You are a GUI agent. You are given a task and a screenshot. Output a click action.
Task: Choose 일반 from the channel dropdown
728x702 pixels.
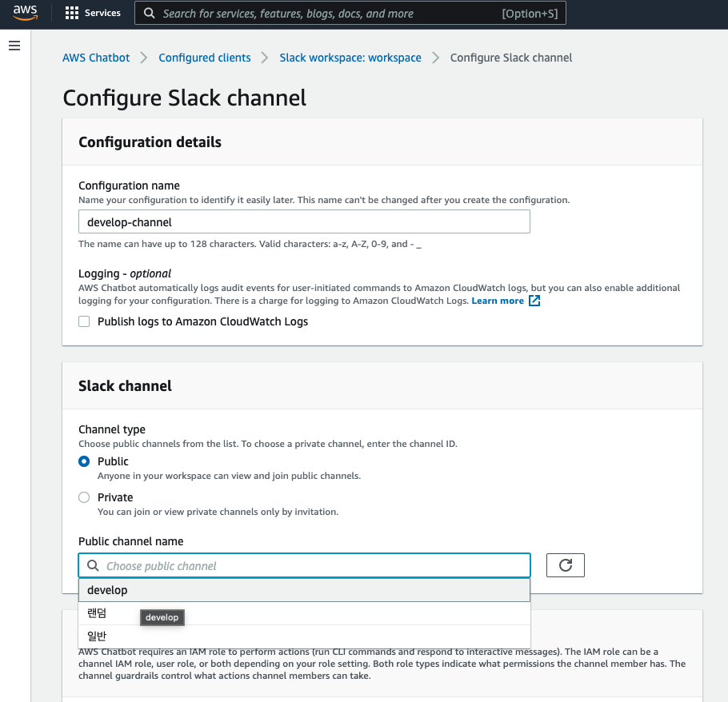304,636
